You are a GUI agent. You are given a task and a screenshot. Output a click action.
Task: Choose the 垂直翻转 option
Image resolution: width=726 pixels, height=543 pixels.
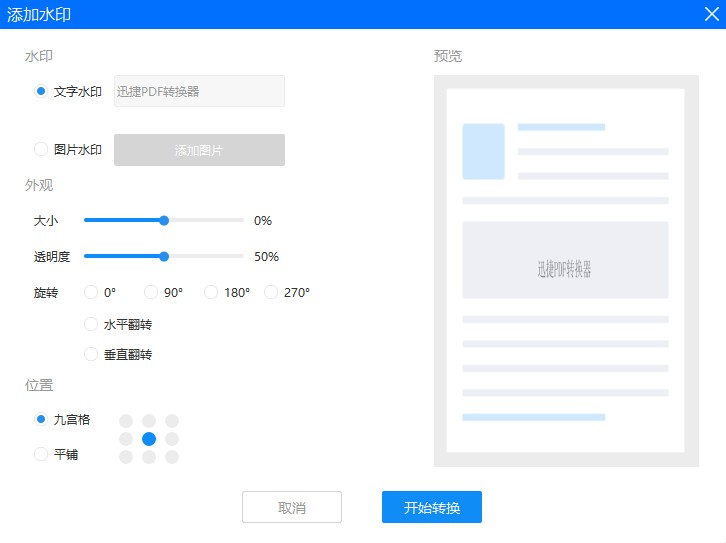click(91, 354)
